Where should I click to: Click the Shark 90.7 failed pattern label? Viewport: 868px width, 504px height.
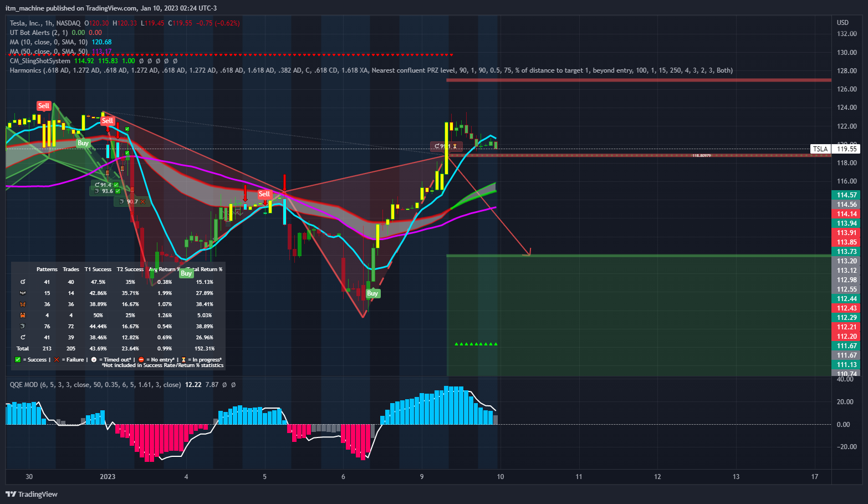point(132,202)
